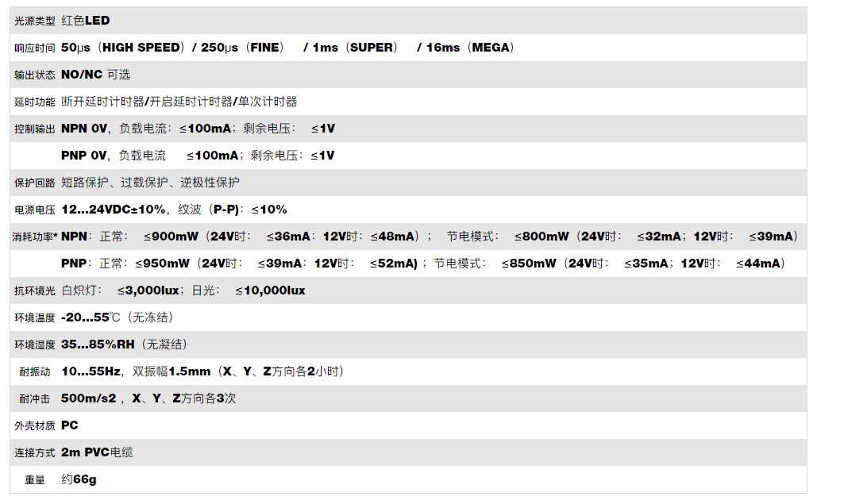The width and height of the screenshot is (844, 504).
Task: Click the 红色LED value
Action: [86, 21]
